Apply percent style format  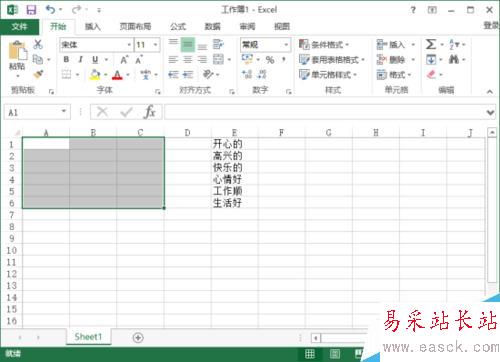(270, 60)
